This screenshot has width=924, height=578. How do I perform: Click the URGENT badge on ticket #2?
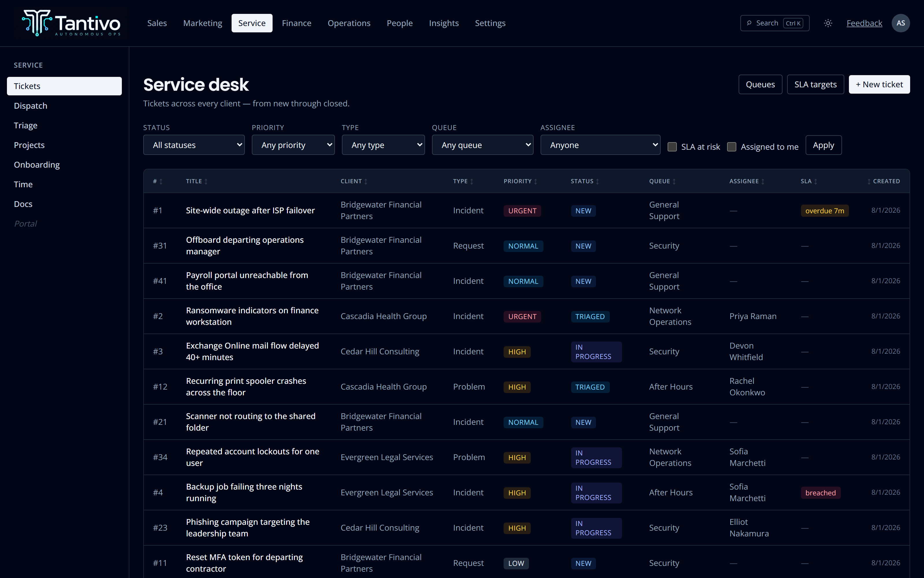522,316
